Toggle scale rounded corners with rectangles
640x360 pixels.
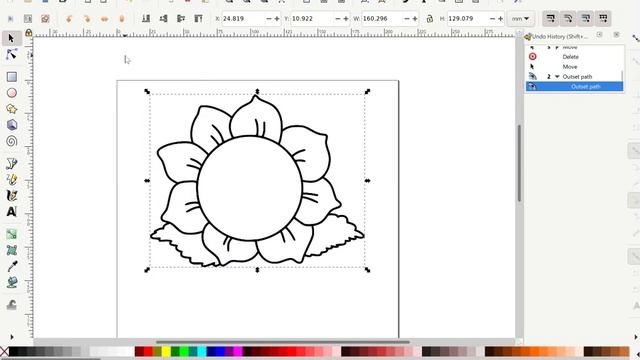pyautogui.click(x=568, y=18)
